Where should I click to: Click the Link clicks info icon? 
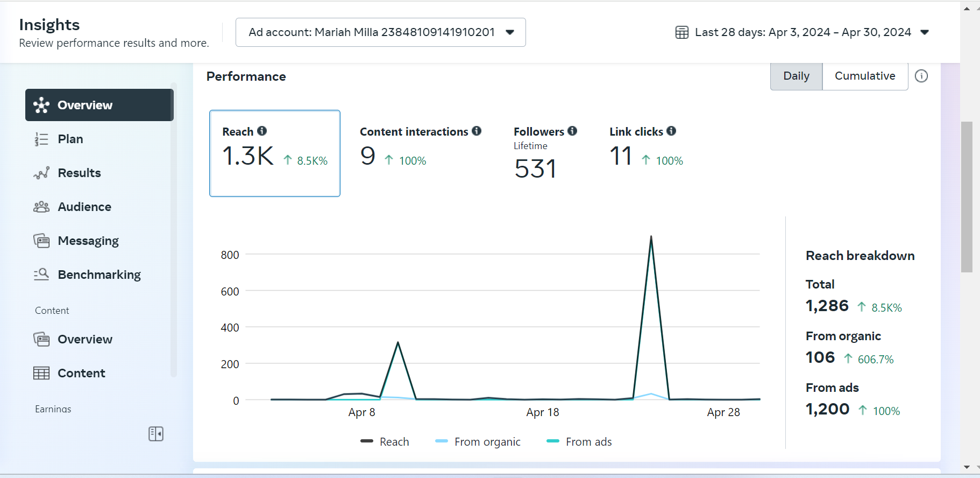(x=671, y=131)
